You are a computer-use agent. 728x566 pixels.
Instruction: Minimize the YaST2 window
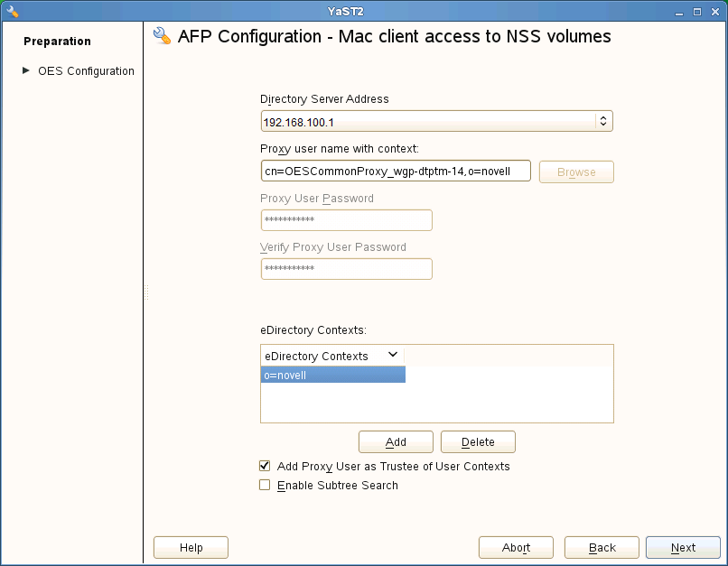681,12
